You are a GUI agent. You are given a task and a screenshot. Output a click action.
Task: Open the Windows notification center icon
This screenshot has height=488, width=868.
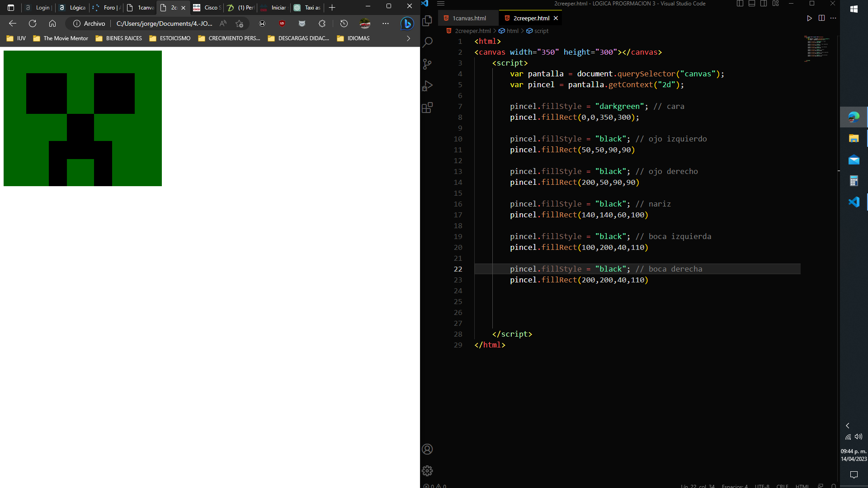point(854,474)
